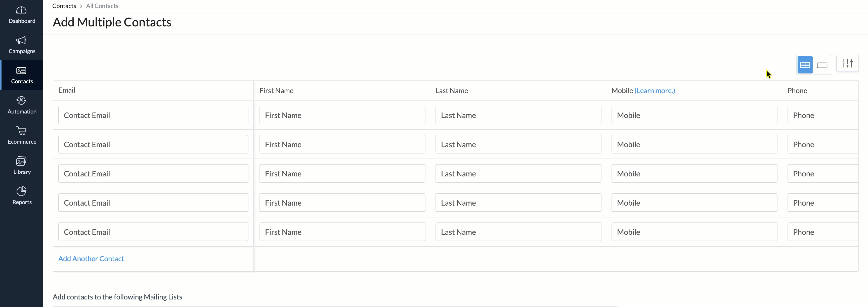Open the Dashboard sidebar icon
Viewport: 868px width, 307px height.
pos(21,11)
